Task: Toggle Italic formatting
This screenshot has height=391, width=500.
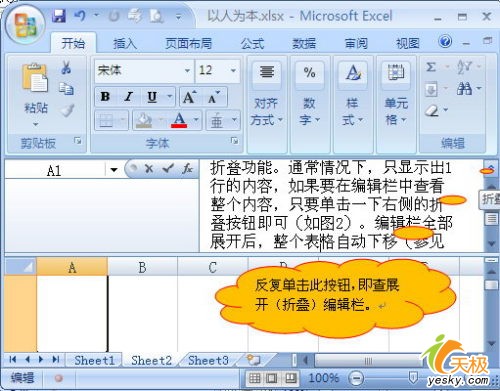Action: [x=128, y=97]
